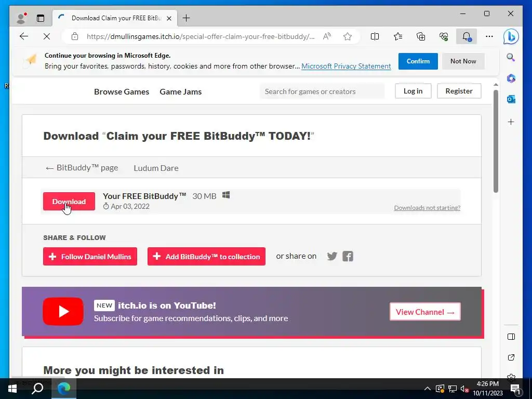
Task: Open Game Jams menu
Action: tap(180, 91)
